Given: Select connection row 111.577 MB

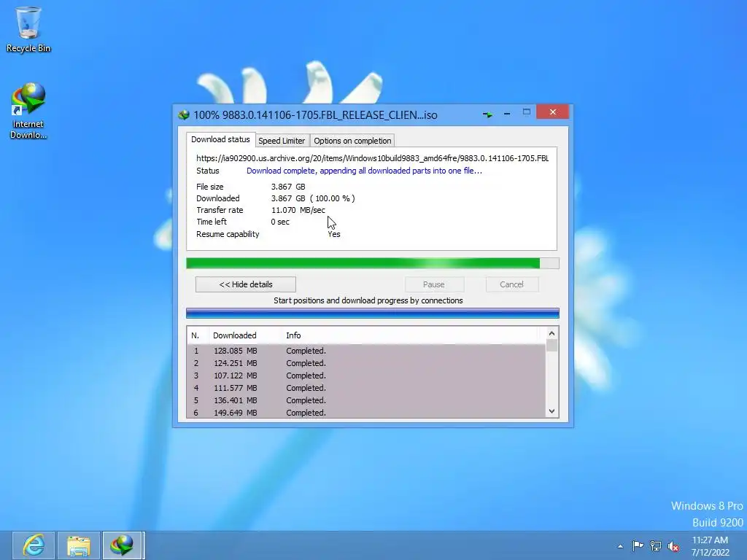Looking at the screenshot, I should [x=366, y=388].
